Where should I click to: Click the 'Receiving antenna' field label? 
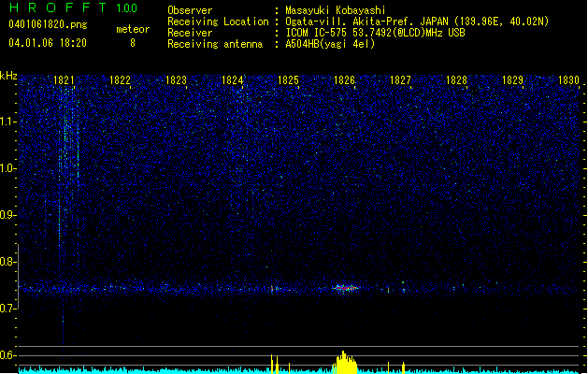click(215, 44)
